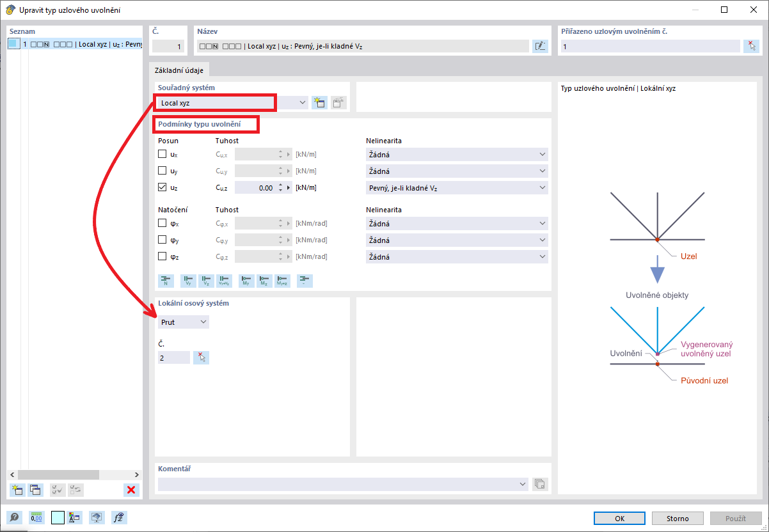769x532 pixels.
Task: Open the units and decimal places icon
Action: coord(36,518)
